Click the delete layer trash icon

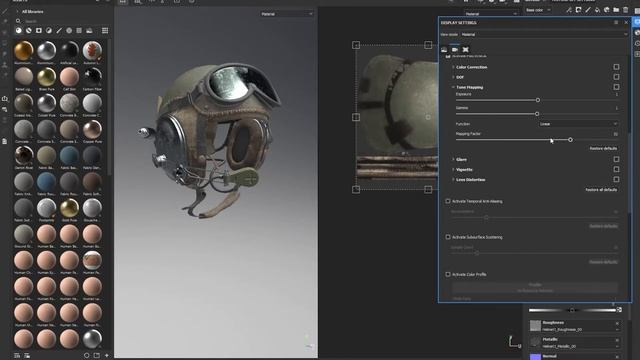point(626,10)
